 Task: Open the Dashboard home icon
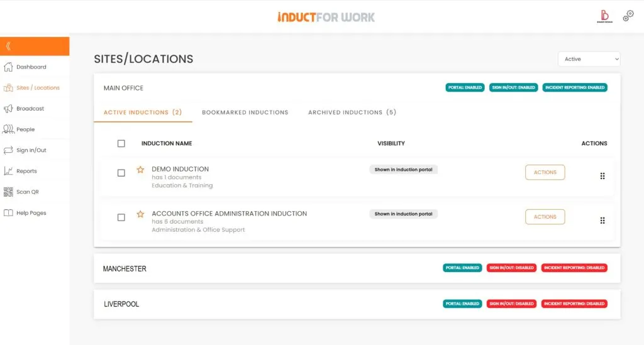click(x=8, y=67)
